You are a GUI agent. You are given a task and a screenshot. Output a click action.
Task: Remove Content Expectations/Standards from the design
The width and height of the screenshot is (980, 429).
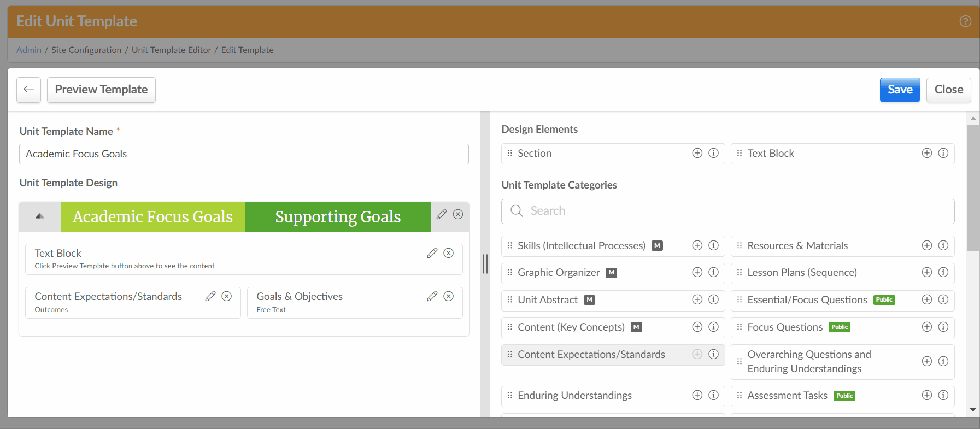(226, 296)
